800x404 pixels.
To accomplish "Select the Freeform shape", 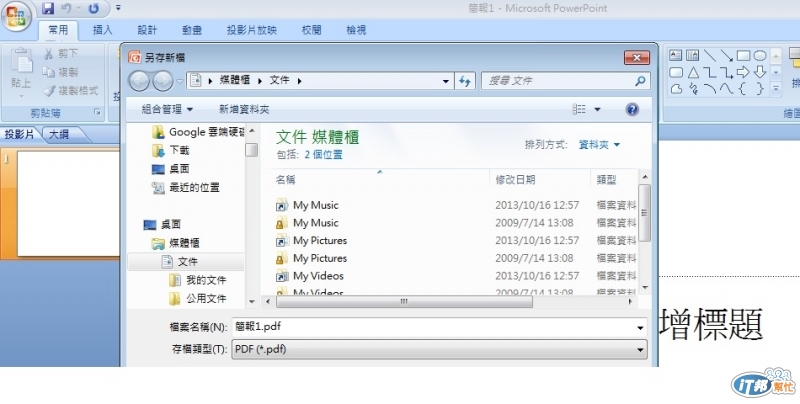I will (676, 89).
